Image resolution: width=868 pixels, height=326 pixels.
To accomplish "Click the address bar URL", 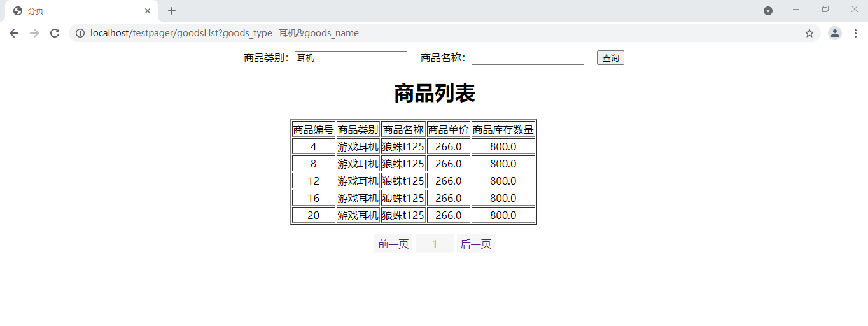I will click(228, 33).
